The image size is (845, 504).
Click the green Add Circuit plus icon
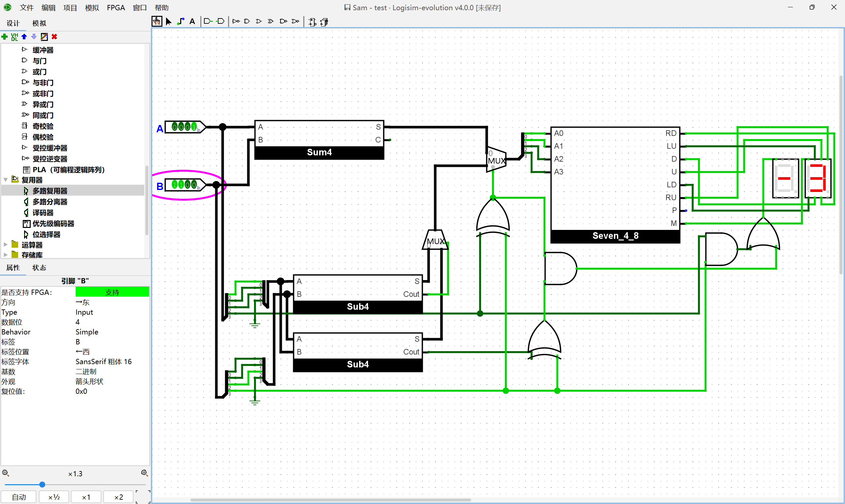(x=5, y=37)
